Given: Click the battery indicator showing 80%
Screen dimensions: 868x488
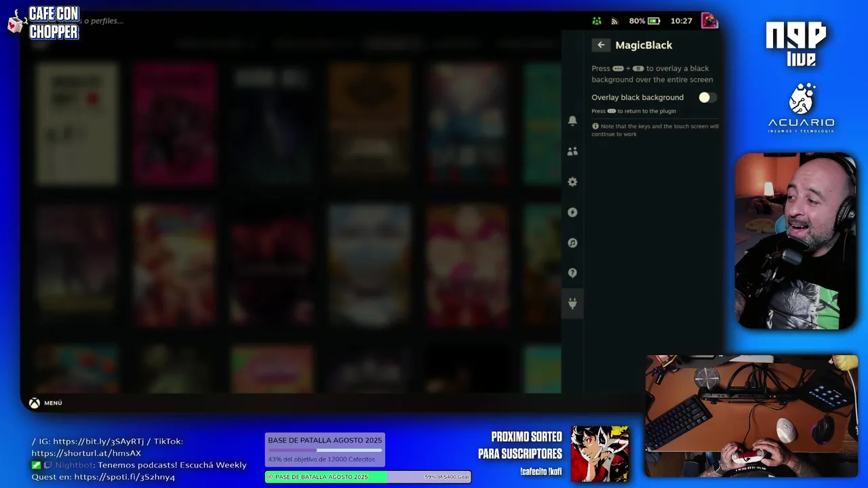Looking at the screenshot, I should 644,21.
